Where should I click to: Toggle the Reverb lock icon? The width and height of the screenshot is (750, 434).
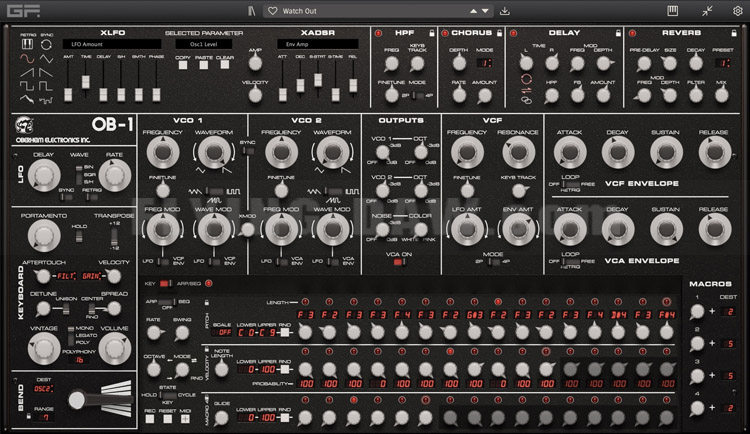[734, 33]
